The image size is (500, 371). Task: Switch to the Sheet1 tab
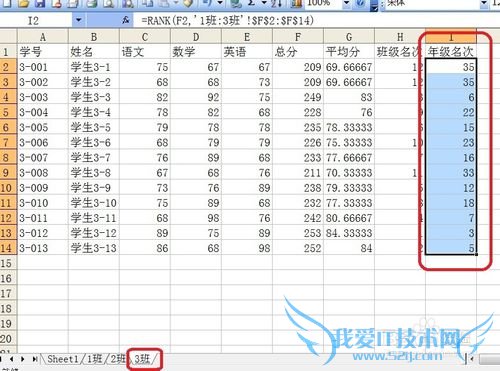click(x=63, y=359)
